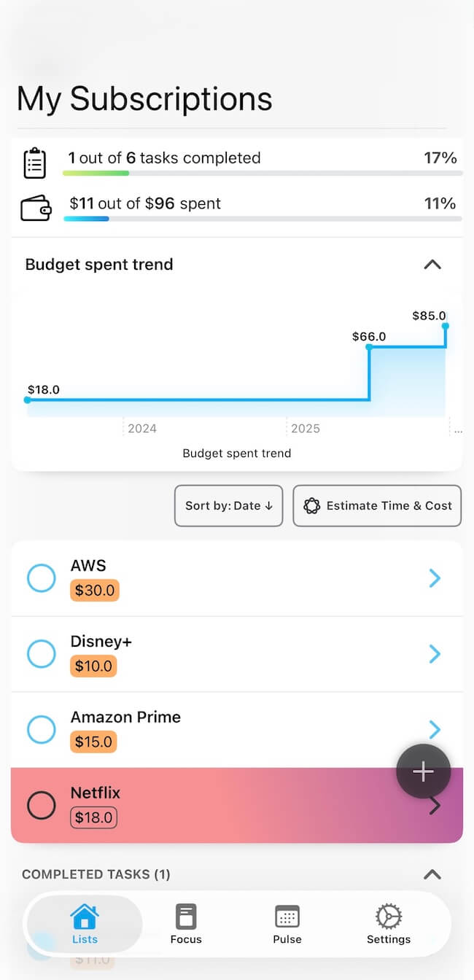Viewport: 474px width, 980px height.
Task: Select the Amazon Prime task row
Action: 219,729
